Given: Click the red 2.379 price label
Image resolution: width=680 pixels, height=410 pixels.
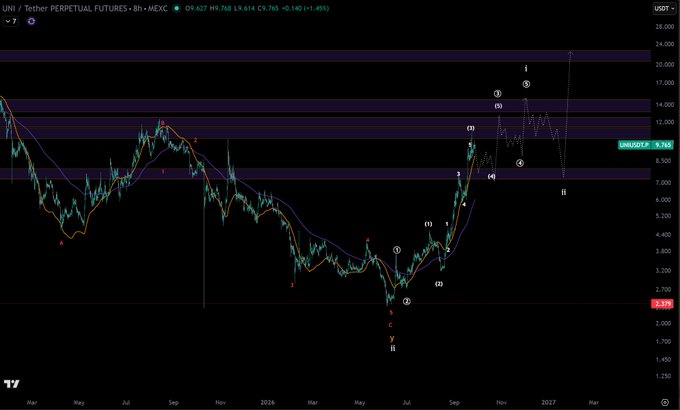Looking at the screenshot, I should pos(662,303).
